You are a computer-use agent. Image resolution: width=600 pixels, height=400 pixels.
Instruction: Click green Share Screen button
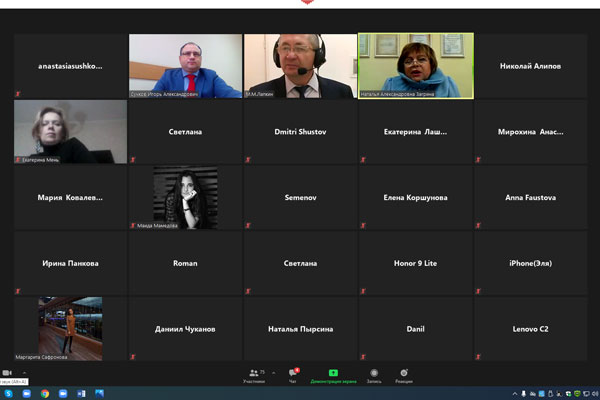click(x=333, y=372)
